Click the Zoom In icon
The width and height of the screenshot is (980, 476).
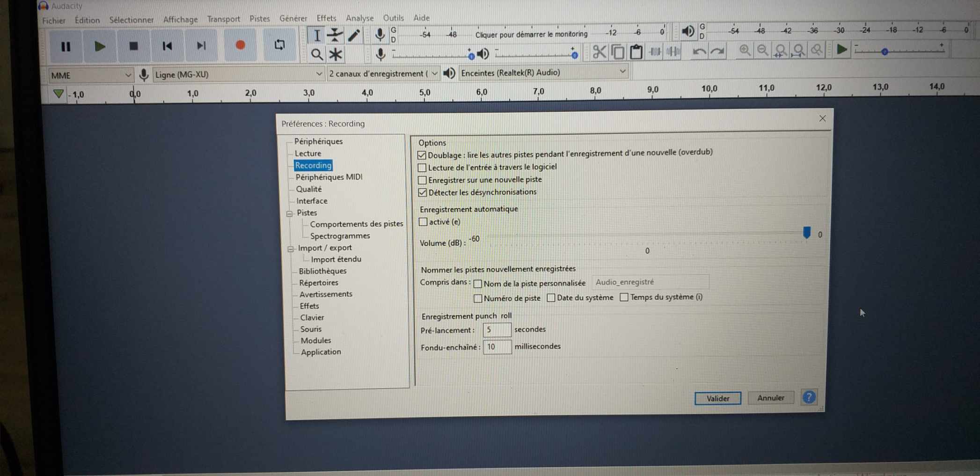745,50
